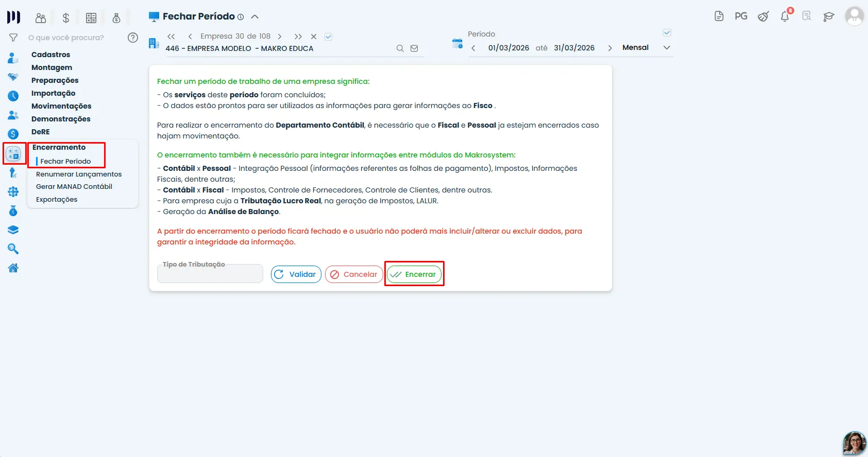Screen dimensions: 868x457
Task: Click the blue dollar coin sidebar icon
Action: click(13, 134)
